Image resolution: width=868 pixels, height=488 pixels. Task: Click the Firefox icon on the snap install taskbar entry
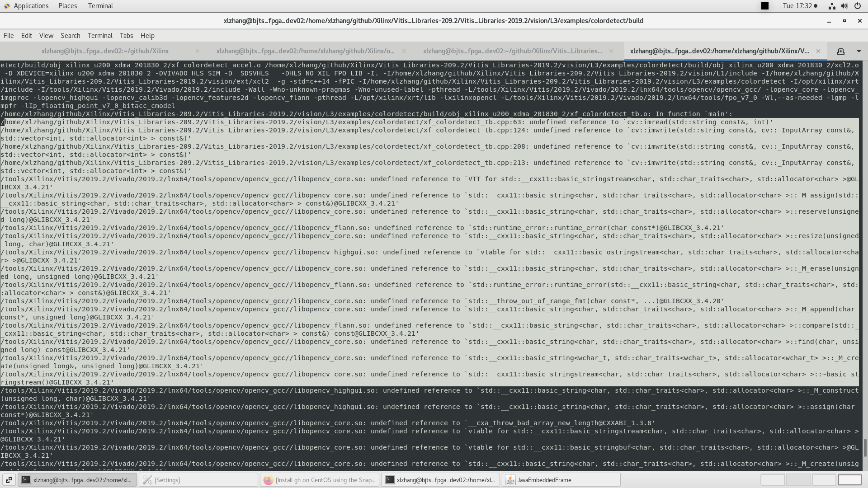[x=269, y=480]
